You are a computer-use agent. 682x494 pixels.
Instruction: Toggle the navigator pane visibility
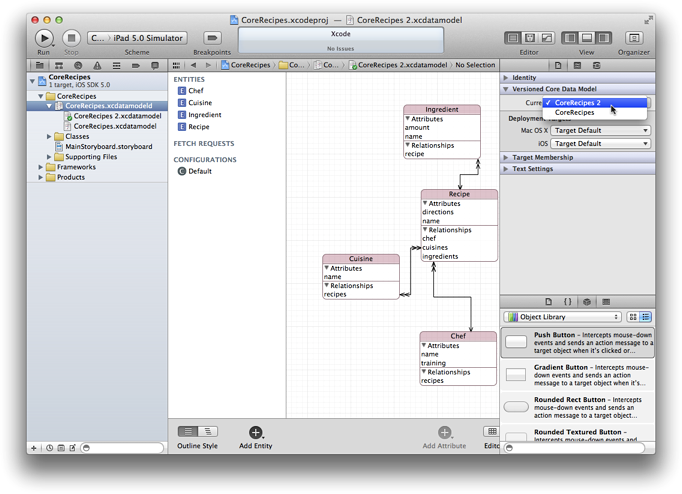coord(570,38)
